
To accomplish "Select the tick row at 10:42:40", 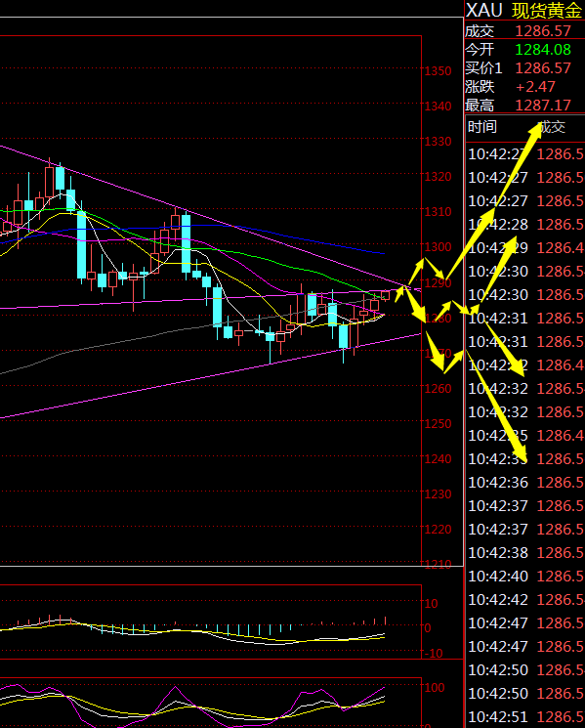I will click(525, 577).
